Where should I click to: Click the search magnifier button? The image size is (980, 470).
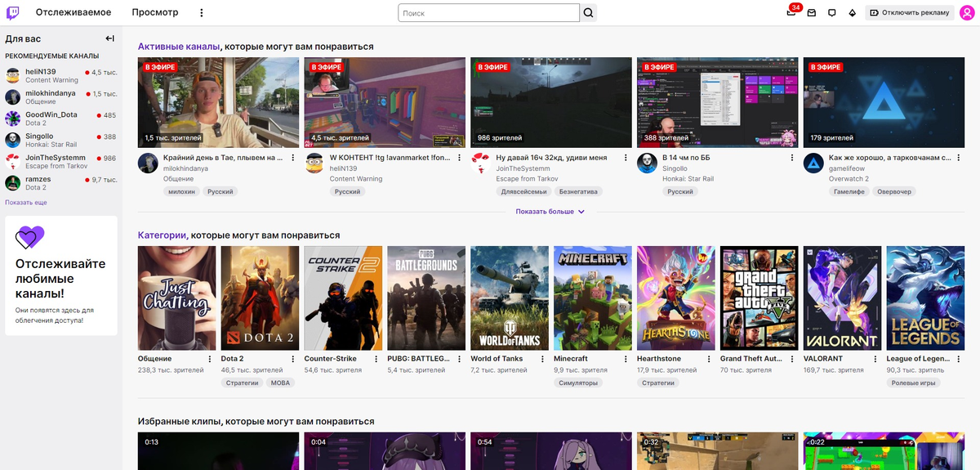click(x=588, y=13)
